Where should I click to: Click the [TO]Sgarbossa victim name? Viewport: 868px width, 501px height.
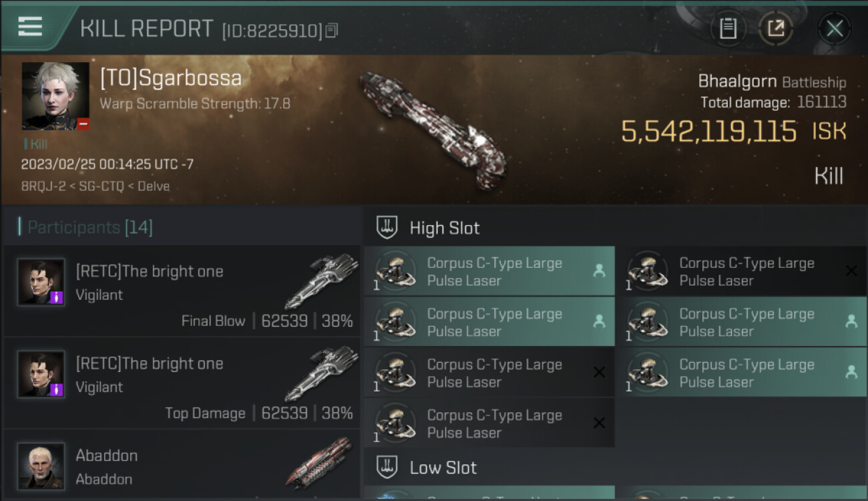pyautogui.click(x=171, y=78)
